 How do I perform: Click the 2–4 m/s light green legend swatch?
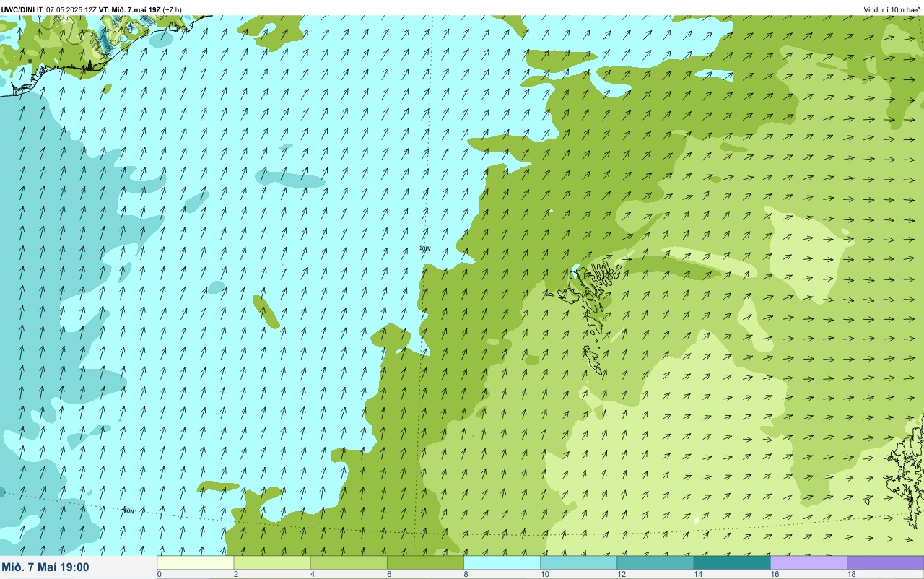click(x=272, y=562)
